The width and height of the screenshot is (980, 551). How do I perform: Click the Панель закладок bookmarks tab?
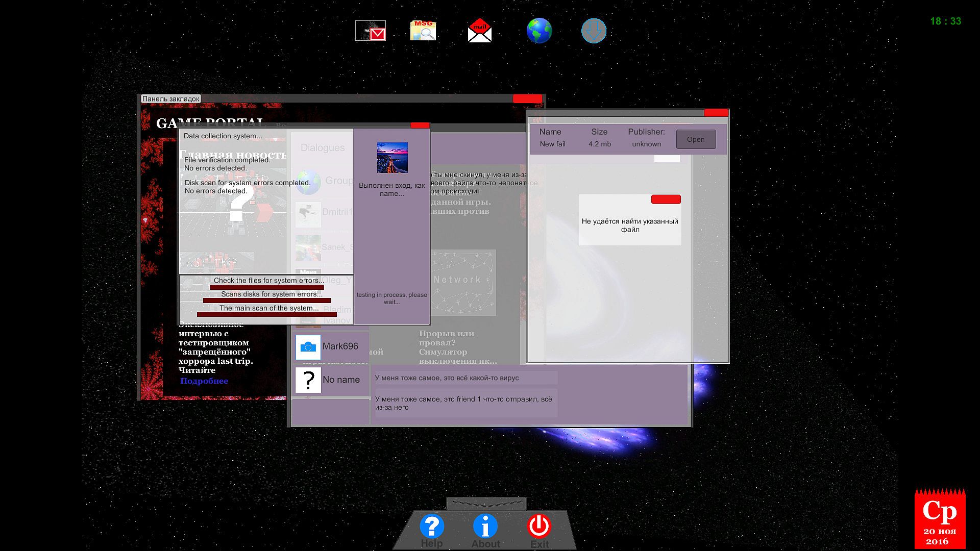tap(171, 99)
